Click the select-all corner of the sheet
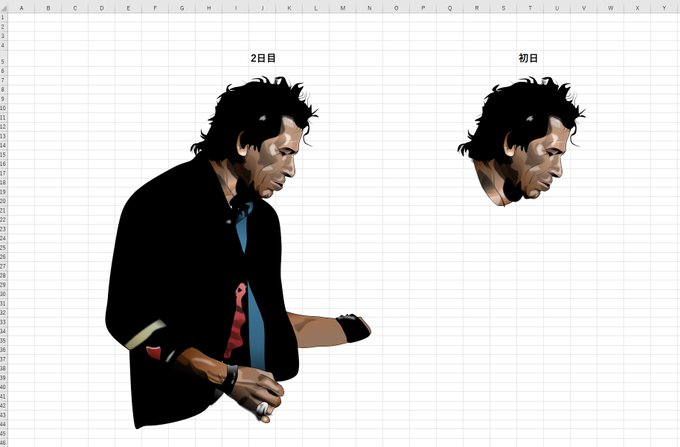The image size is (680, 447). [3, 8]
